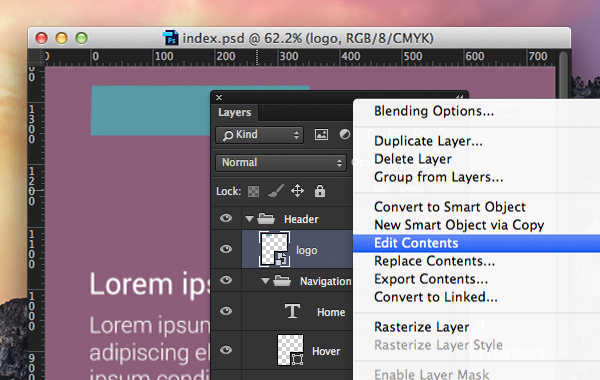Open the Normal blend mode dropdown
This screenshot has width=600, height=380.
pos(281,163)
